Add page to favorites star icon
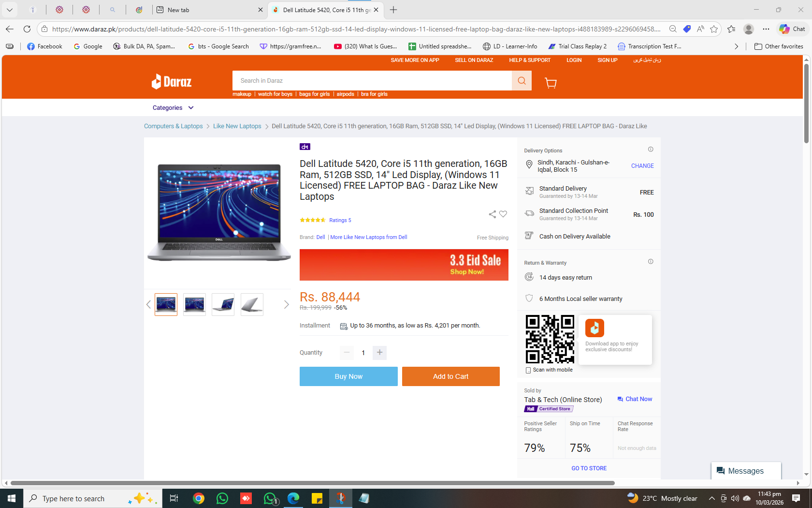The width and height of the screenshot is (812, 508). [x=714, y=29]
